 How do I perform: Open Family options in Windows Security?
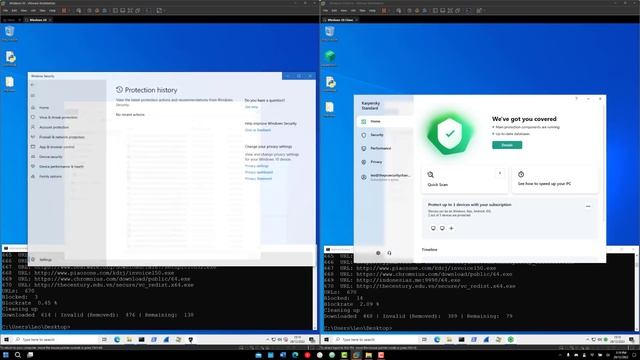click(x=50, y=176)
